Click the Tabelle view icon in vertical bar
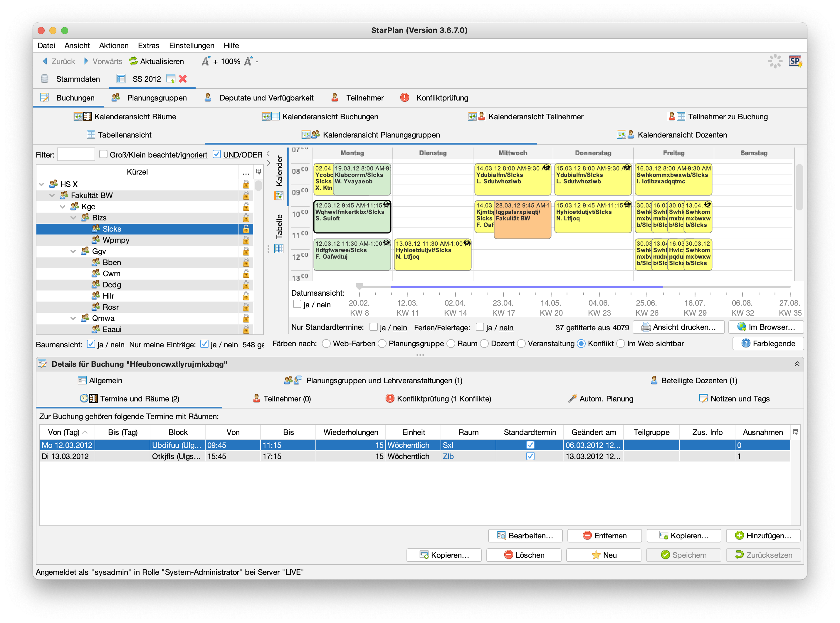 click(279, 249)
